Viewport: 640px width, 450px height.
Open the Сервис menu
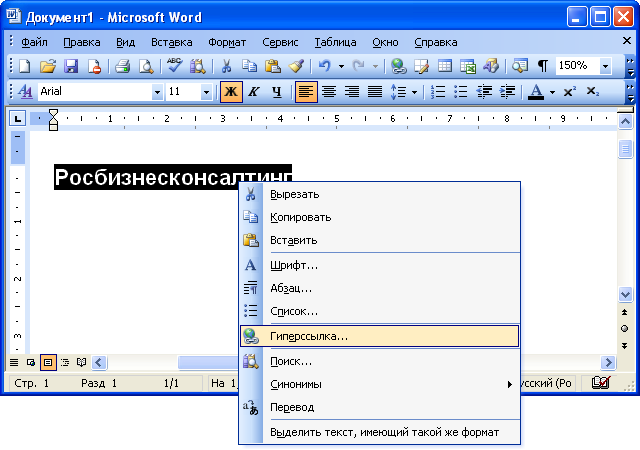click(280, 42)
